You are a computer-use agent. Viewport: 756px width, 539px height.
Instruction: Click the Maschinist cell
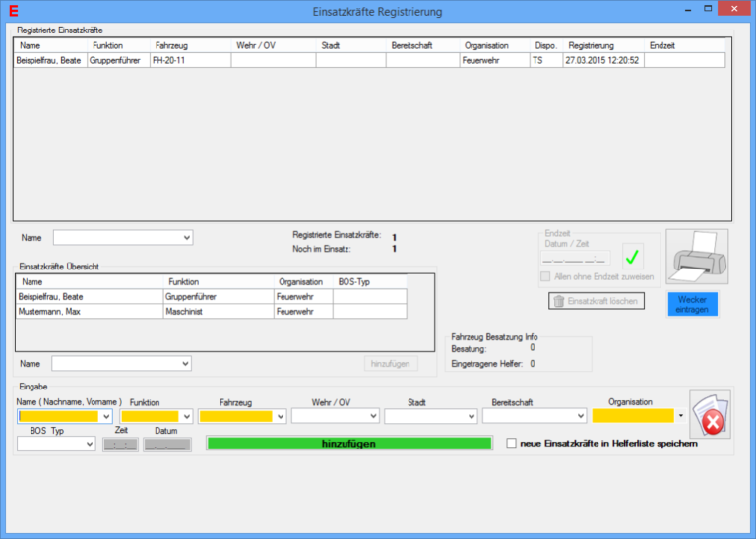coord(219,312)
